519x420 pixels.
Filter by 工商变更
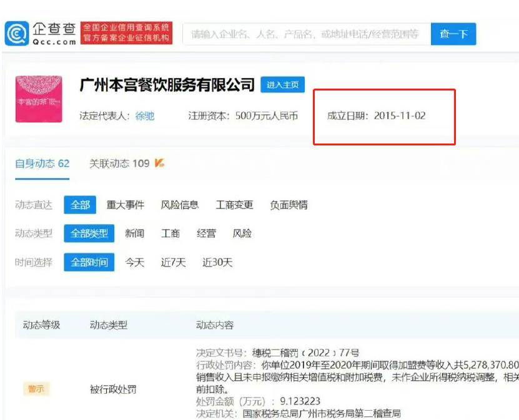point(234,205)
